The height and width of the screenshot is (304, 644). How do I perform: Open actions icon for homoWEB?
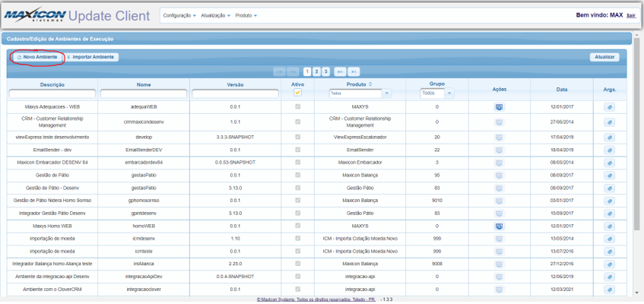pos(499,226)
